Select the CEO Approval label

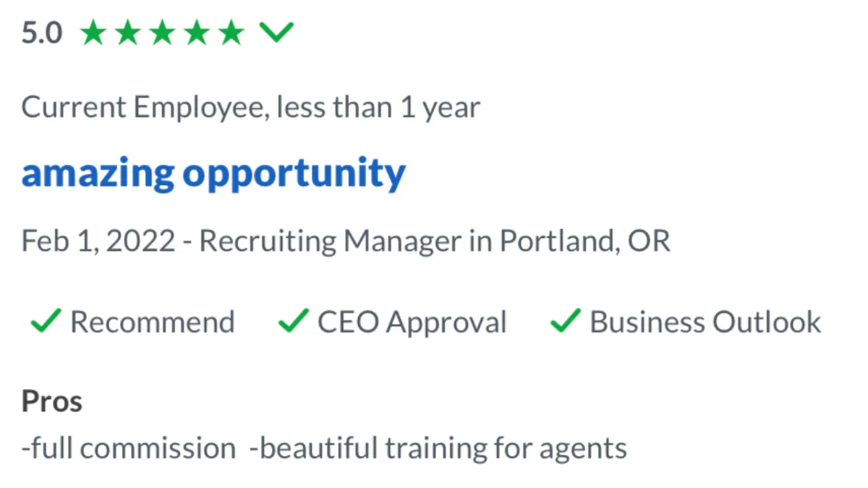click(412, 322)
